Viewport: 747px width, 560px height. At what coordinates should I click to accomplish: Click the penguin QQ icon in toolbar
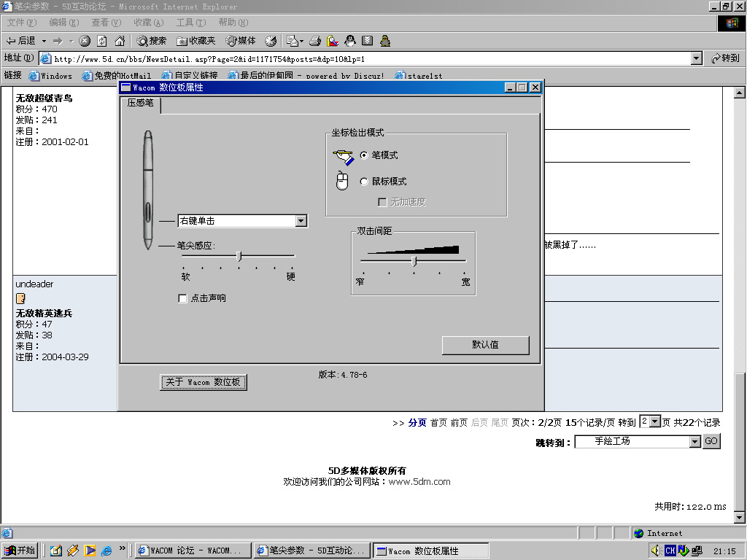pos(350,41)
